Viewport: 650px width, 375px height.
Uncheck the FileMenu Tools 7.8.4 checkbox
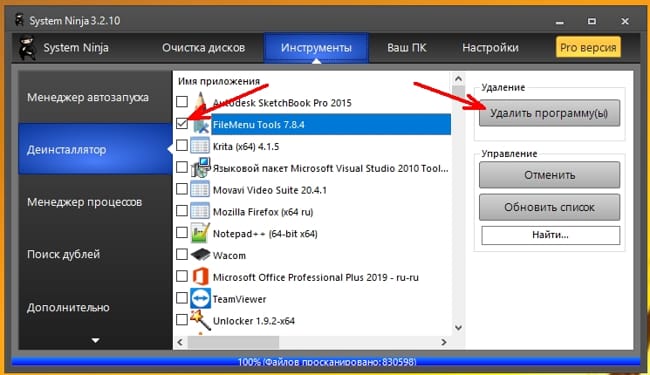(x=182, y=123)
